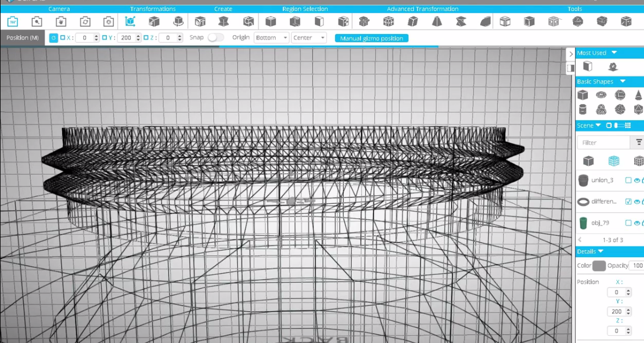The height and width of the screenshot is (343, 644).
Task: Choose the Taper pyramid-shaped tool
Action: [x=437, y=21]
